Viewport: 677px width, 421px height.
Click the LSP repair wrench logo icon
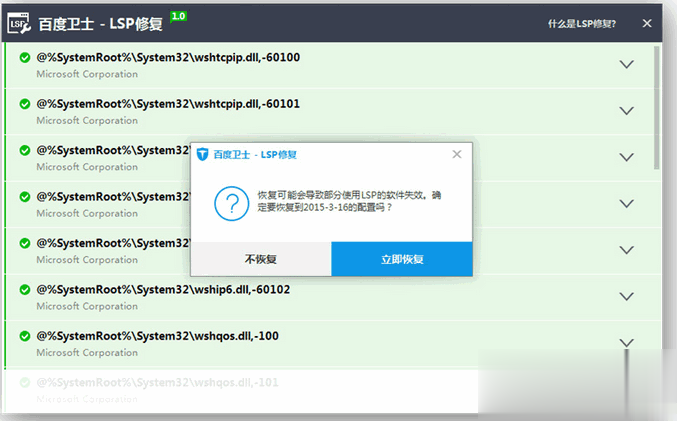pos(19,23)
